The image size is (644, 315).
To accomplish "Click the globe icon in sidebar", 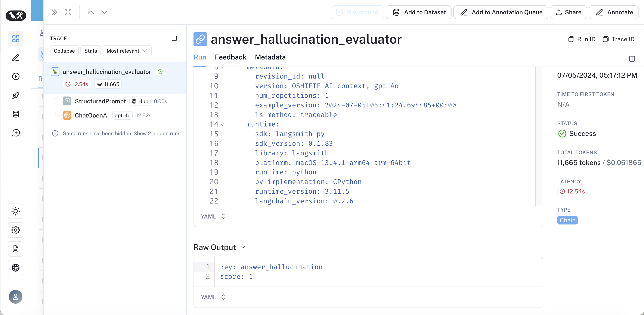I will 16,268.
